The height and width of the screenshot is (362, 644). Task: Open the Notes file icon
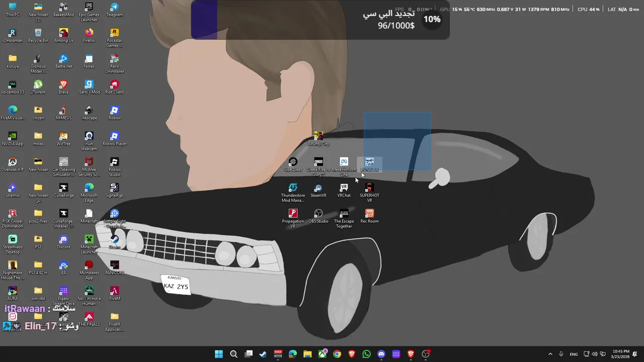point(89,61)
